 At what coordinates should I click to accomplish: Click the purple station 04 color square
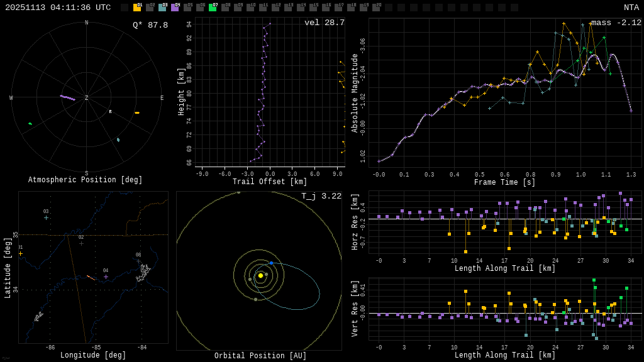(175, 8)
